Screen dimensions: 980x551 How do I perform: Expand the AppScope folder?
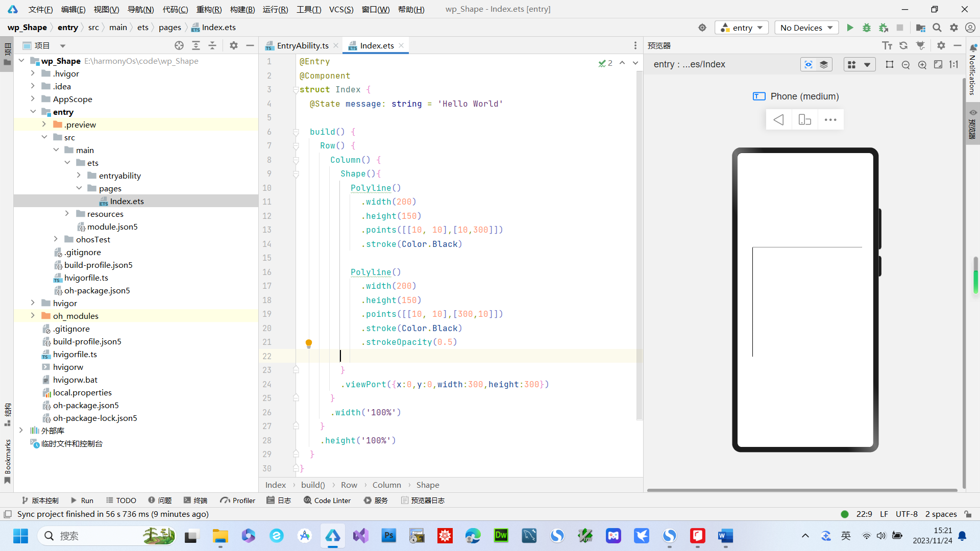[33, 99]
